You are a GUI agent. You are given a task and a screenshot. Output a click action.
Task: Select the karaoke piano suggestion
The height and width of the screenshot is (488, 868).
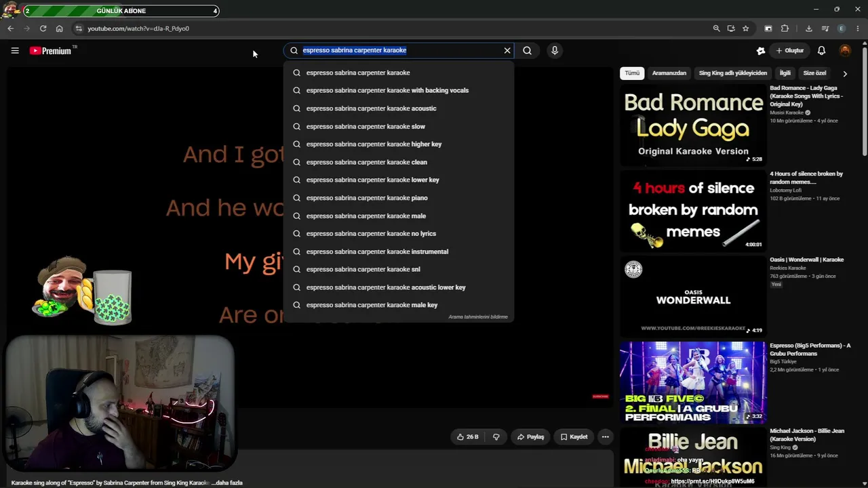click(x=399, y=198)
